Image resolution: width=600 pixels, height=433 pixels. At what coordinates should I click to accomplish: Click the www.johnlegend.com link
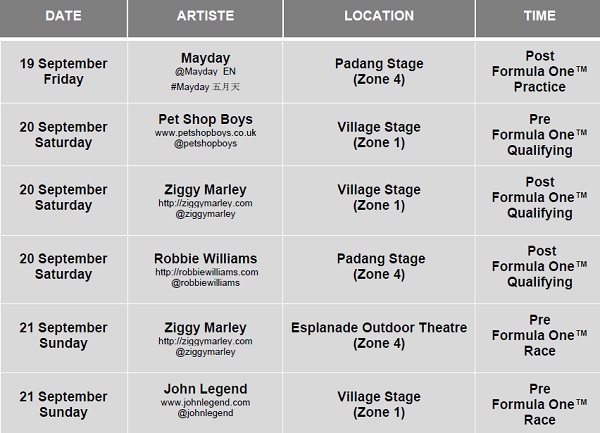[205, 402]
